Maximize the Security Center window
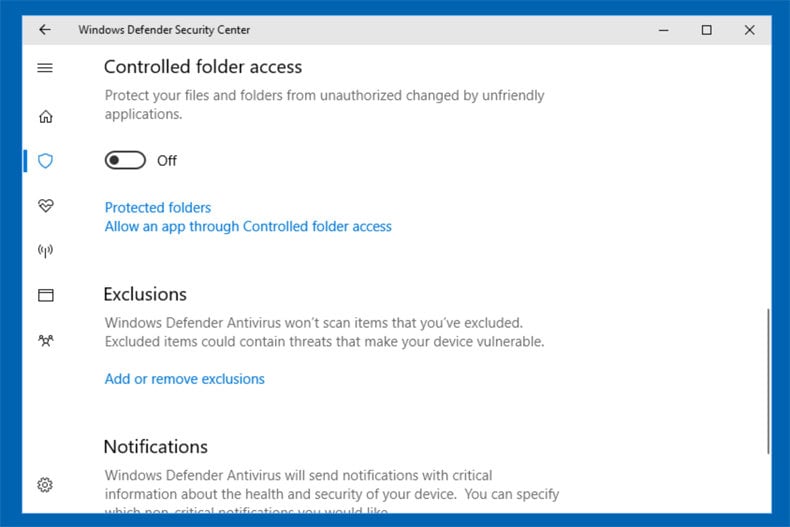This screenshot has width=790, height=527. 706,30
